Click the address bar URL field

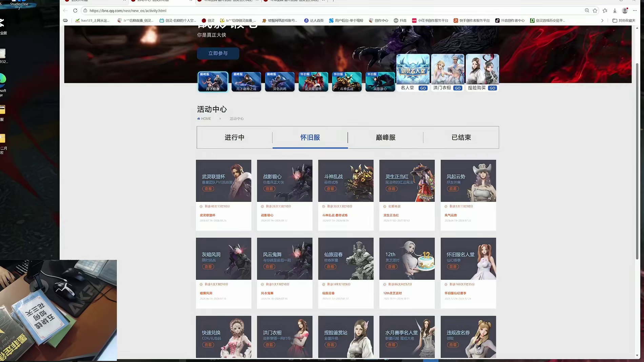tap(332, 10)
